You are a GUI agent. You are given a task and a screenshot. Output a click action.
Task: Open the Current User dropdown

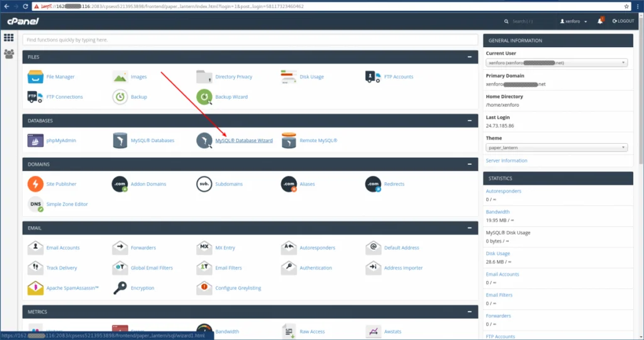point(557,63)
